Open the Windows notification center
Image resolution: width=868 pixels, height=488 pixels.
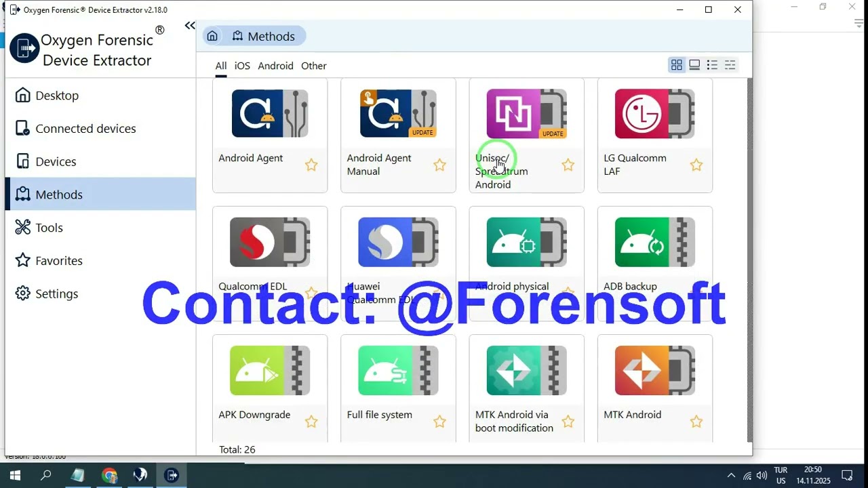pos(847,476)
